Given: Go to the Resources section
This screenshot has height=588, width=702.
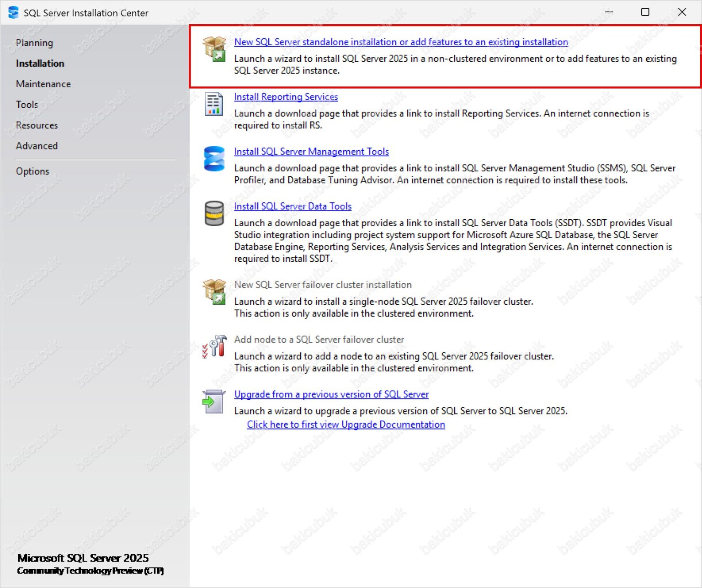Looking at the screenshot, I should pyautogui.click(x=37, y=125).
